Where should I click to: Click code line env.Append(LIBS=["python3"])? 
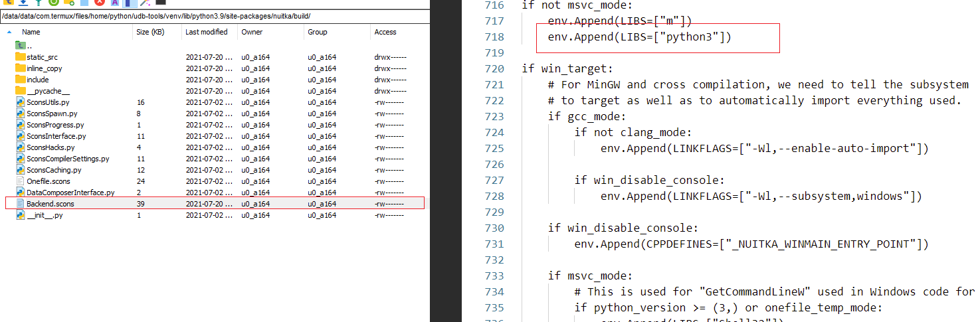pyautogui.click(x=640, y=37)
